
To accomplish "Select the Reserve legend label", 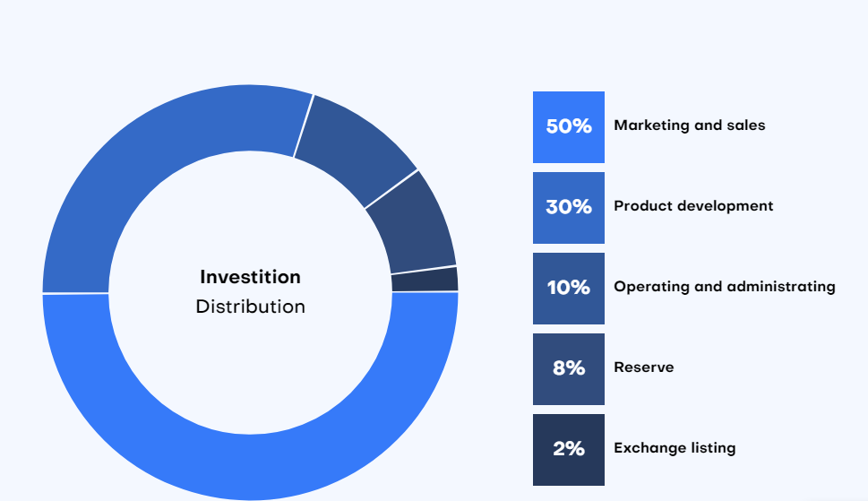I will click(x=644, y=367).
